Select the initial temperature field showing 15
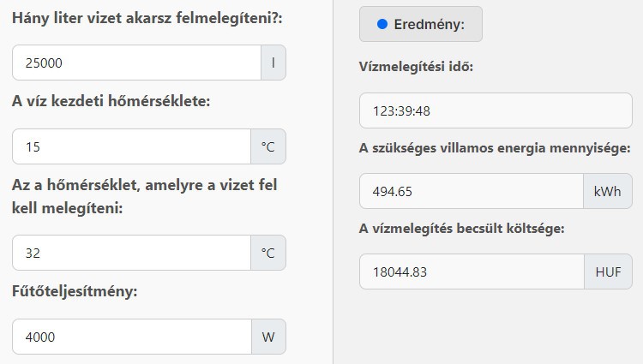The width and height of the screenshot is (643, 364). click(131, 146)
